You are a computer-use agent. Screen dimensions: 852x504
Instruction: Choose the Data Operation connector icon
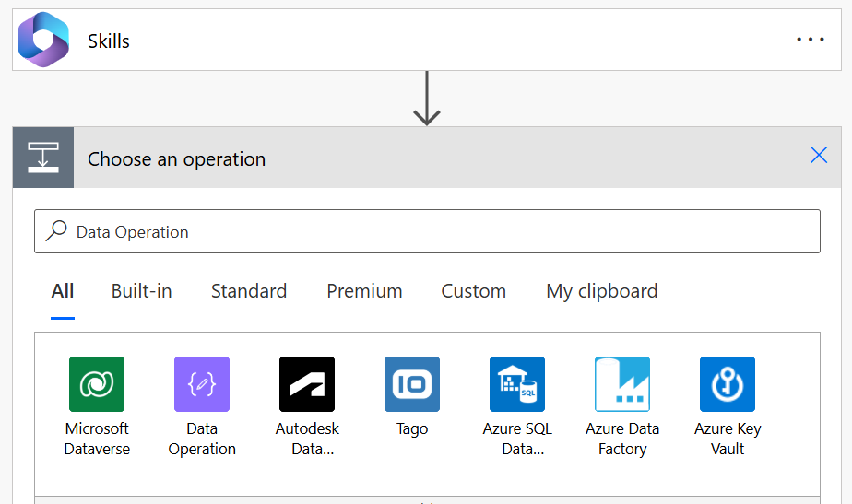202,384
